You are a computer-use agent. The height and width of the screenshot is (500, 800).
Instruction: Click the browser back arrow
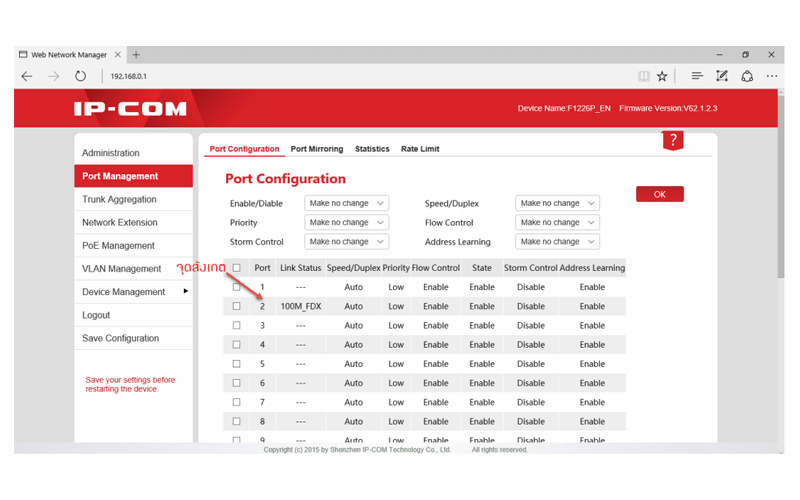click(x=27, y=77)
